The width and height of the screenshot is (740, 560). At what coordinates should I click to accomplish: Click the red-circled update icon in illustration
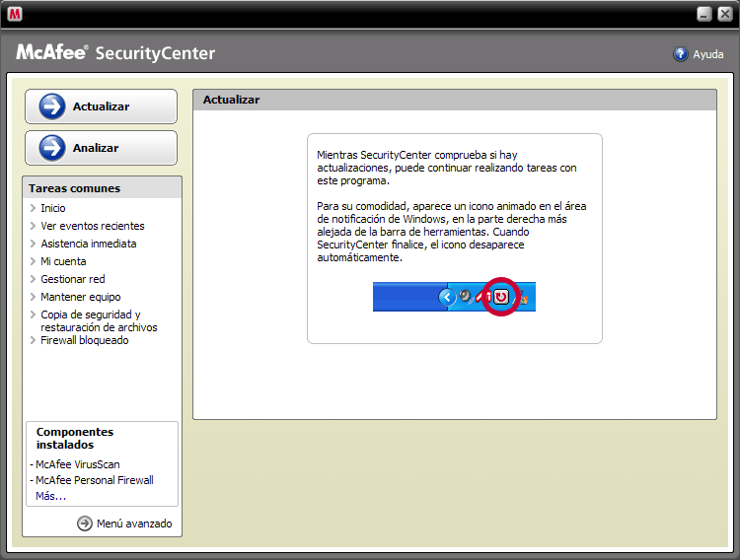tap(501, 296)
